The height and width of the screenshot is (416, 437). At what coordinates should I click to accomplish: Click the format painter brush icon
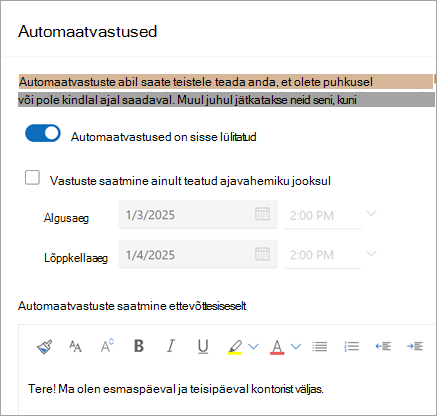(x=44, y=347)
